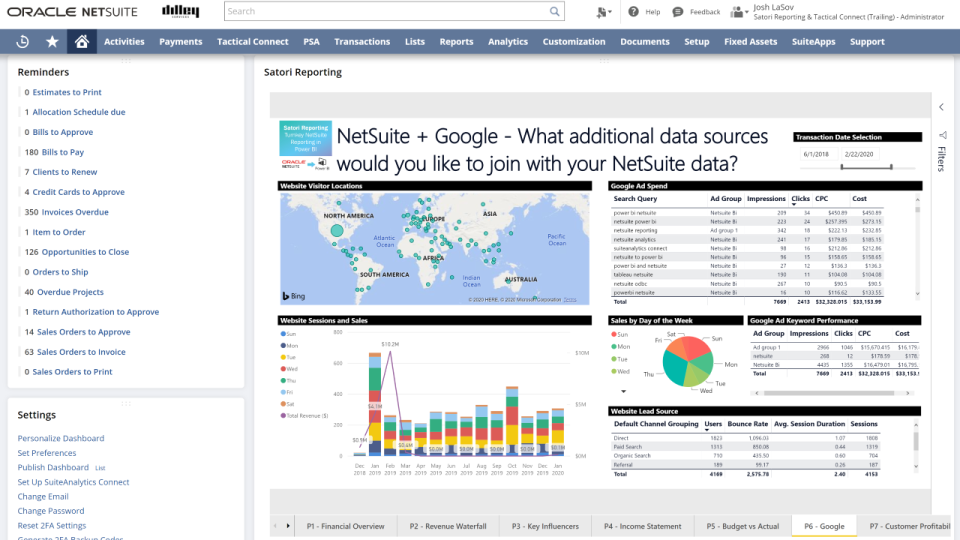Open the Payments menu
Viewport: 960px width, 540px height.
[x=181, y=42]
